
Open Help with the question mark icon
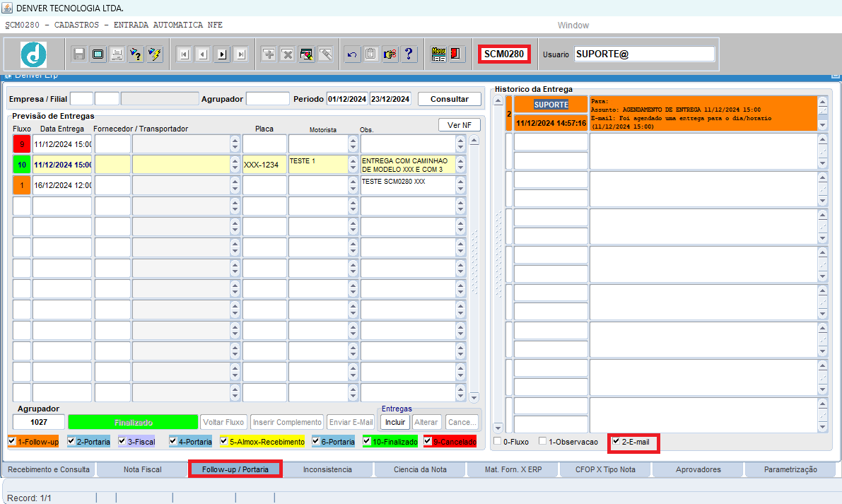tap(409, 54)
